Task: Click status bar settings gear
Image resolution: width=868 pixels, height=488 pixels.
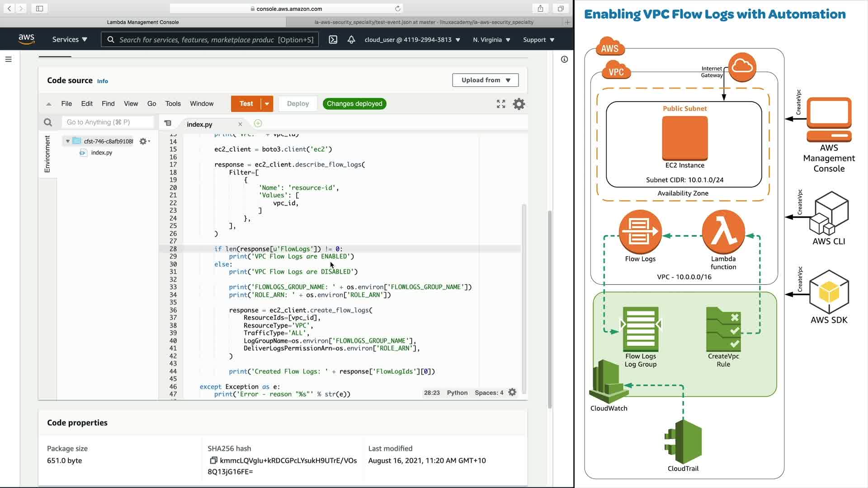Action: [x=512, y=392]
